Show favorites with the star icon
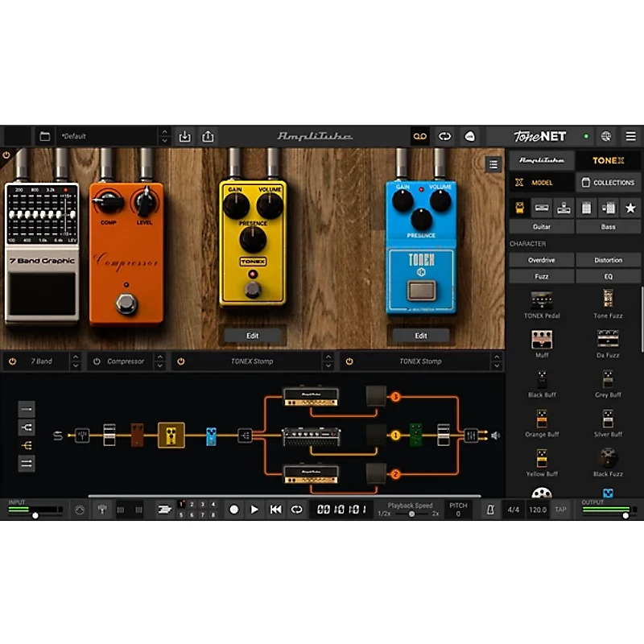 [630, 208]
